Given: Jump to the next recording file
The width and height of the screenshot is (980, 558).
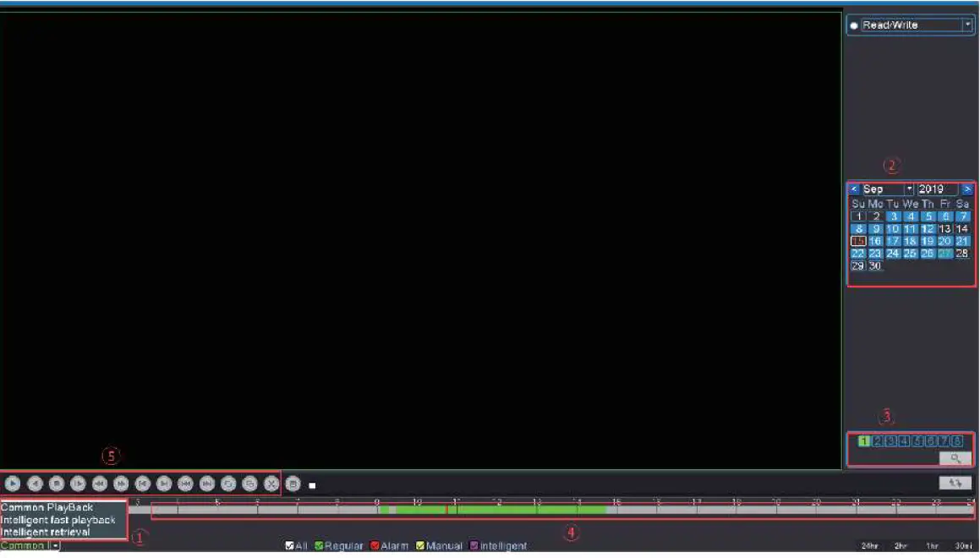Looking at the screenshot, I should tap(207, 484).
